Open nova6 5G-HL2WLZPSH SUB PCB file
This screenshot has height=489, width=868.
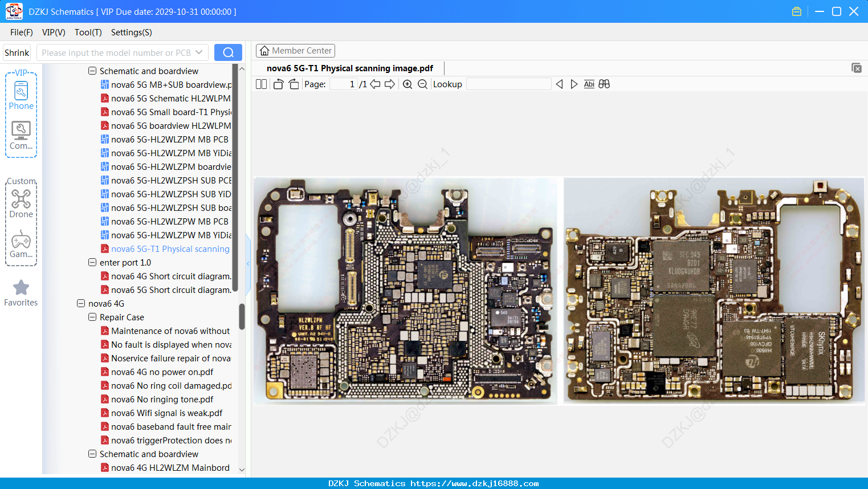(166, 181)
